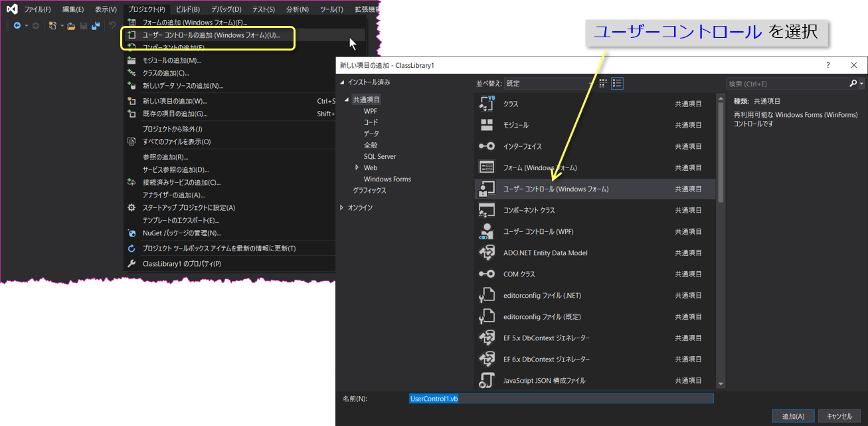Choose the インターフェイス item icon
The width and height of the screenshot is (868, 426).
click(487, 146)
